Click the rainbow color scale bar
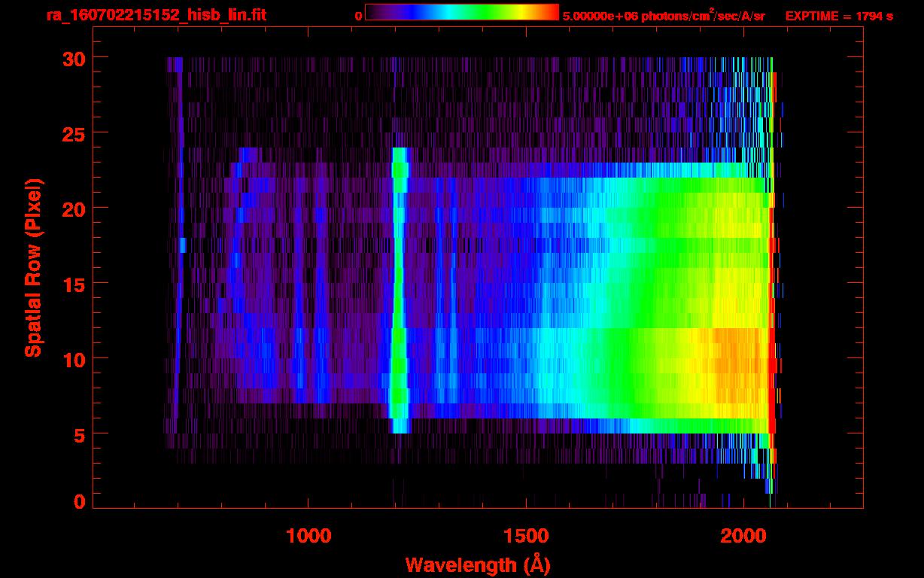This screenshot has height=578, width=924. pyautogui.click(x=462, y=12)
